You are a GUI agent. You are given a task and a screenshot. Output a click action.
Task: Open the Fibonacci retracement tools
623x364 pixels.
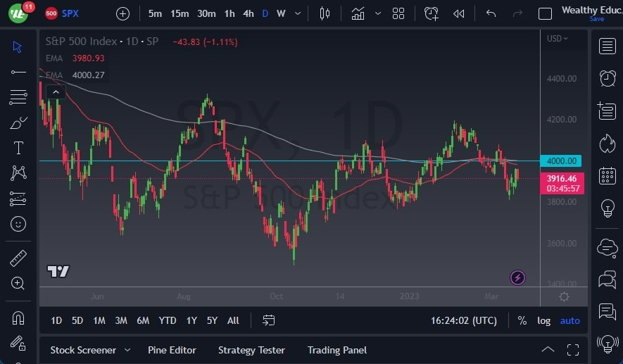click(x=18, y=97)
